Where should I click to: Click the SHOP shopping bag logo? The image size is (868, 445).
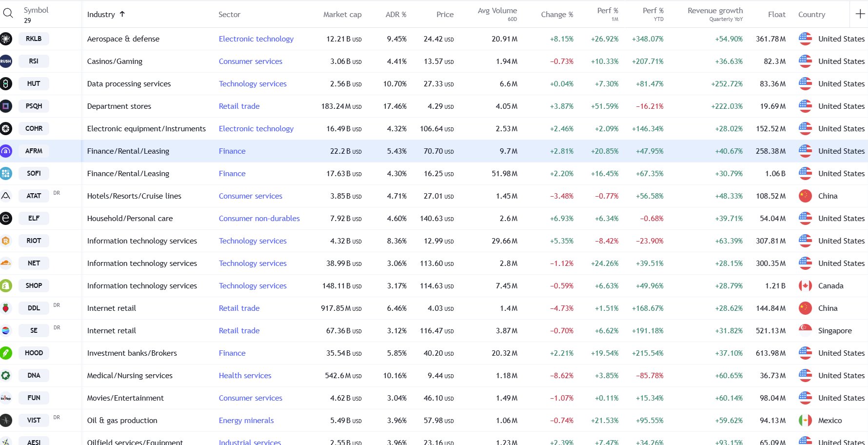(6, 285)
